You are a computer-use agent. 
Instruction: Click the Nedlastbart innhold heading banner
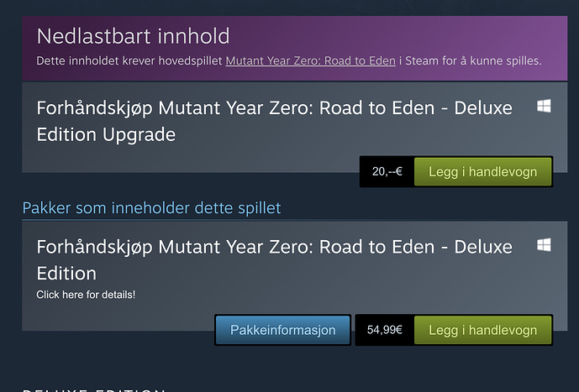coord(133,36)
